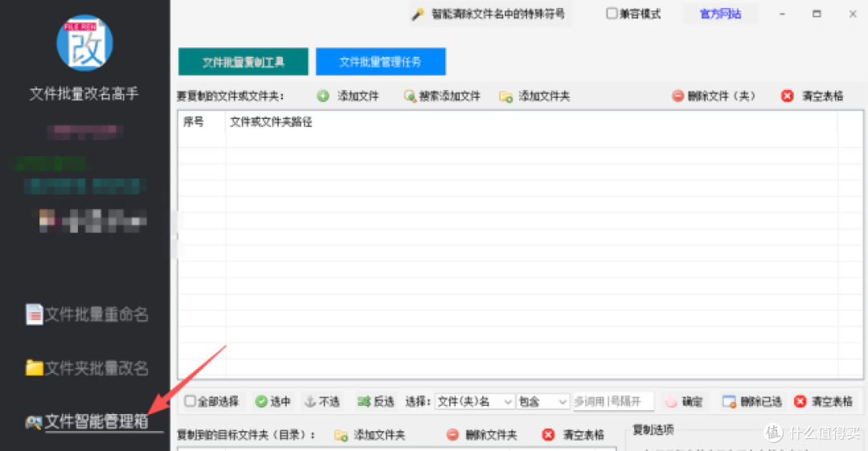Screen dimensions: 868x451
Task: Click the brush icon for clearing special symbols
Action: [418, 14]
